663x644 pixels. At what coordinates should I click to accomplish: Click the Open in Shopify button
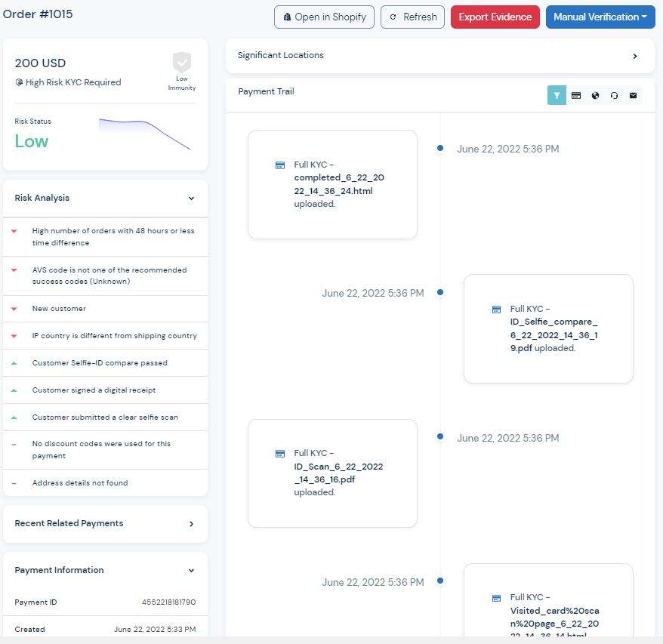324,17
